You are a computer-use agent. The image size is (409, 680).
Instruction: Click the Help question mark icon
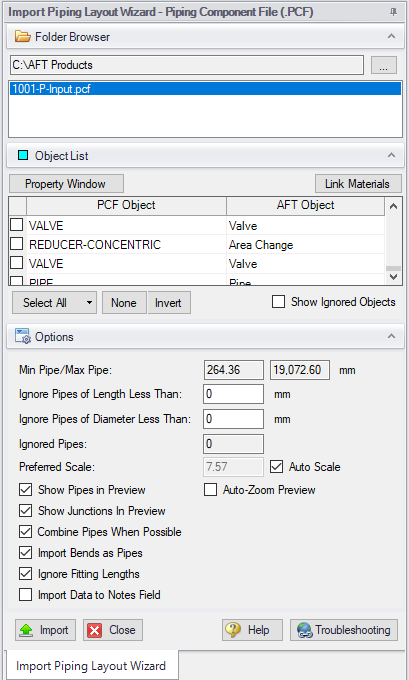click(x=233, y=630)
